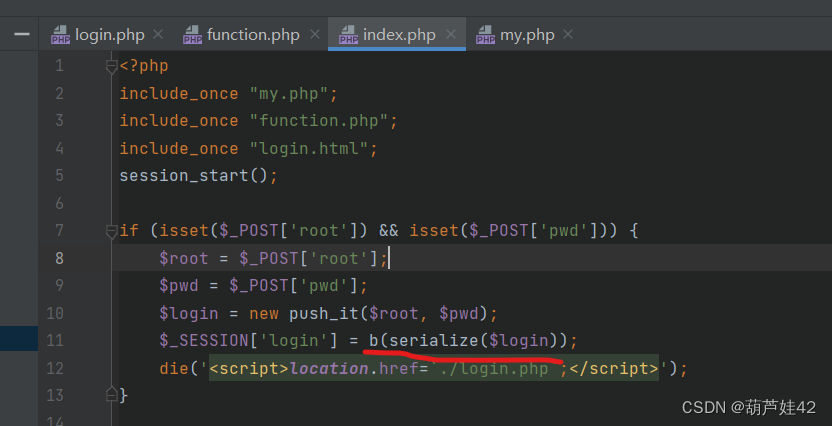This screenshot has width=832, height=426.
Task: Click the PHP file icon on login.php tab
Action: pos(60,35)
